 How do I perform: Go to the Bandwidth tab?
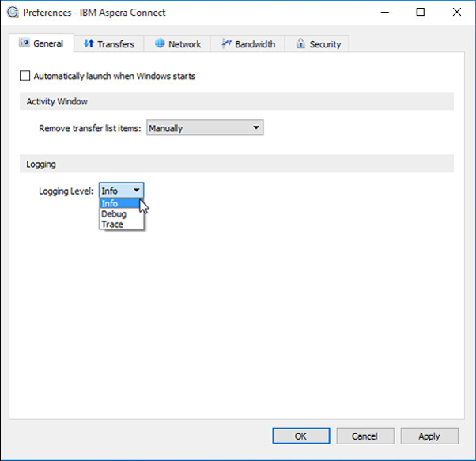(x=248, y=44)
